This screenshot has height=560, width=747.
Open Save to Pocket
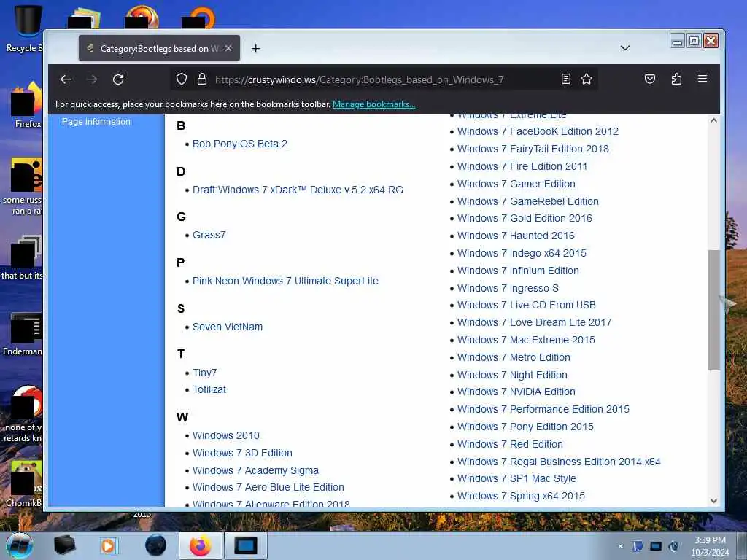650,79
